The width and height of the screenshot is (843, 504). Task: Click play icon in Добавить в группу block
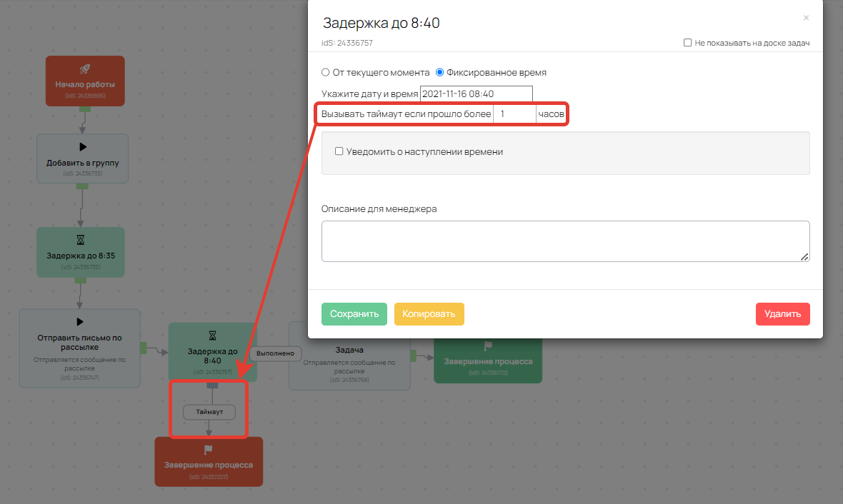point(82,147)
